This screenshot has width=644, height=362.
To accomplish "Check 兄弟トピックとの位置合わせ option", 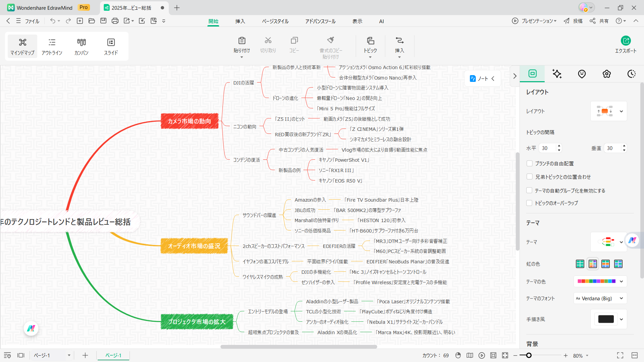I will (x=530, y=176).
